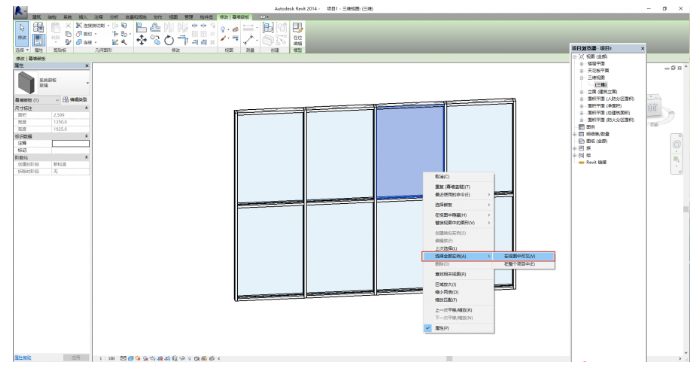
Task: Click the Zoom icon on navigation bar
Action: (677, 159)
